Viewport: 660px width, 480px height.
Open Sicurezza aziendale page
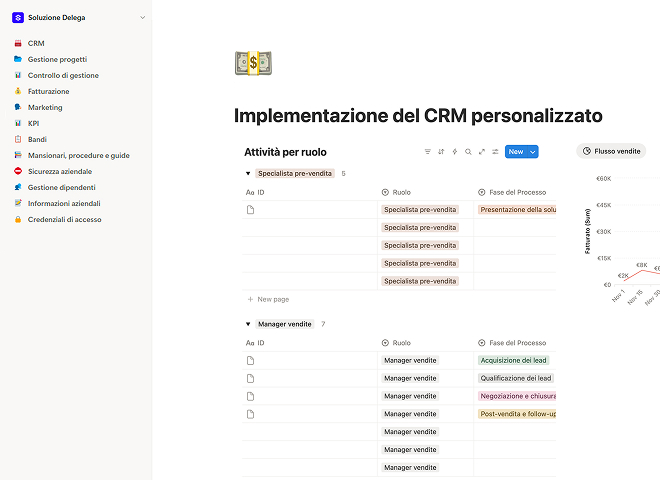click(60, 171)
